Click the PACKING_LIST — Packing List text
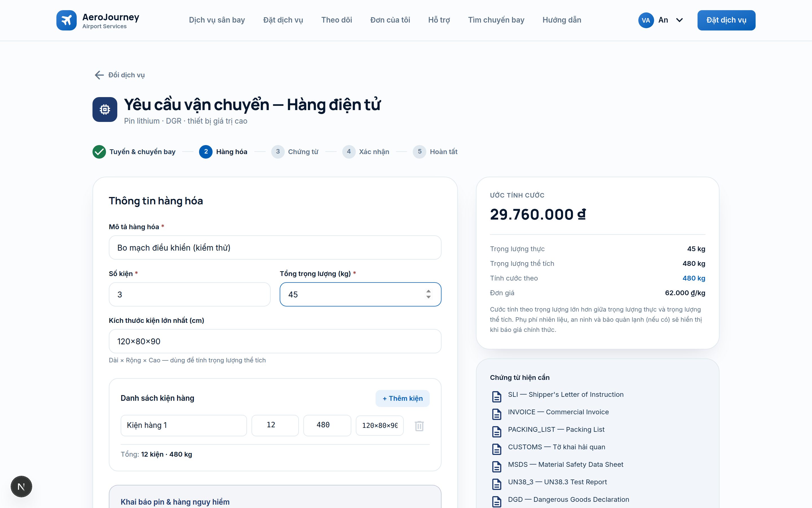The image size is (812, 508). pos(556,429)
